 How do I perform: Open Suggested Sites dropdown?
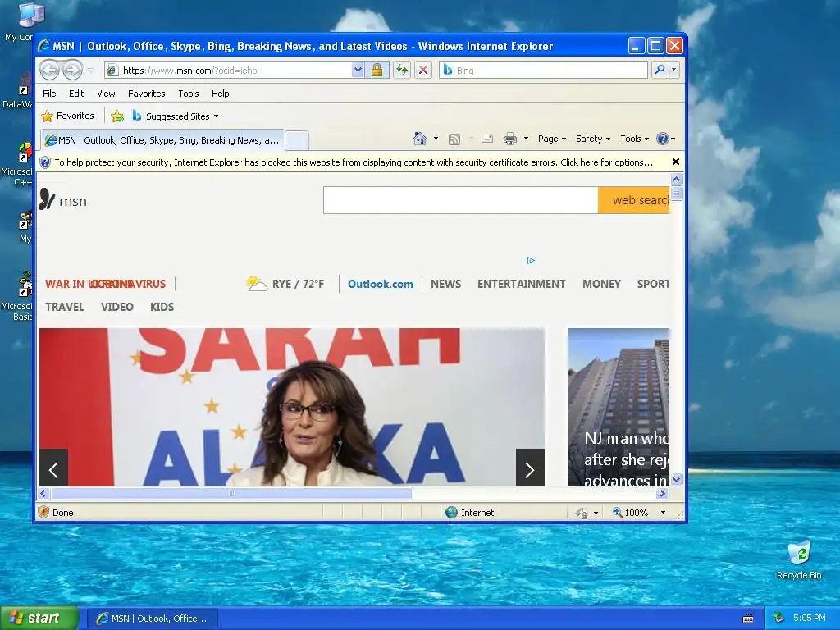point(176,116)
